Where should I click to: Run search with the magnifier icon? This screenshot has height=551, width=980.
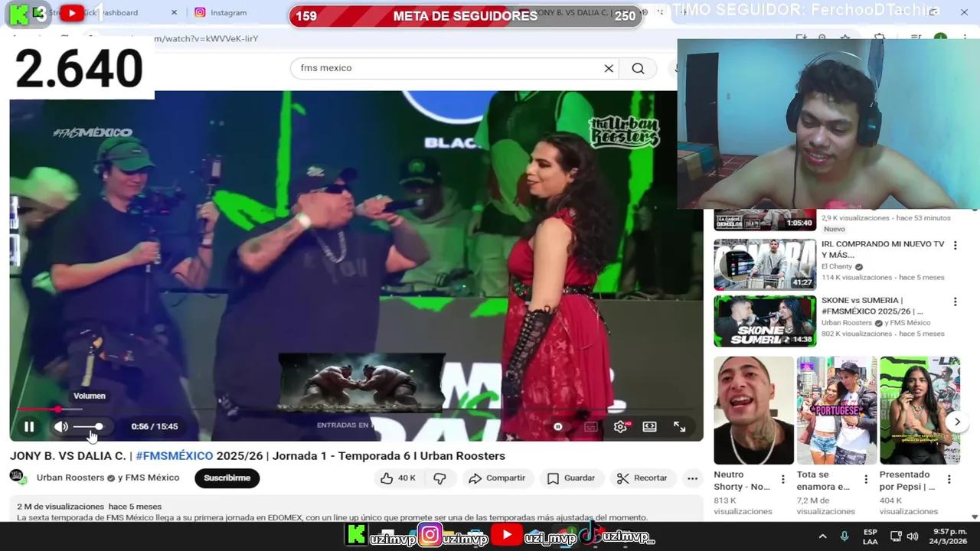point(638,68)
